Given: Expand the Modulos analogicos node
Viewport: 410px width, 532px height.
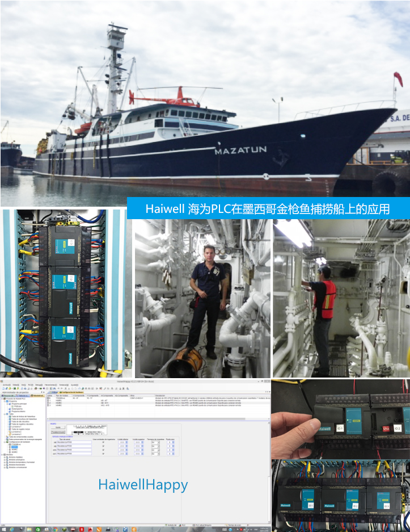Looking at the screenshot, I should pyautogui.click(x=5, y=460).
